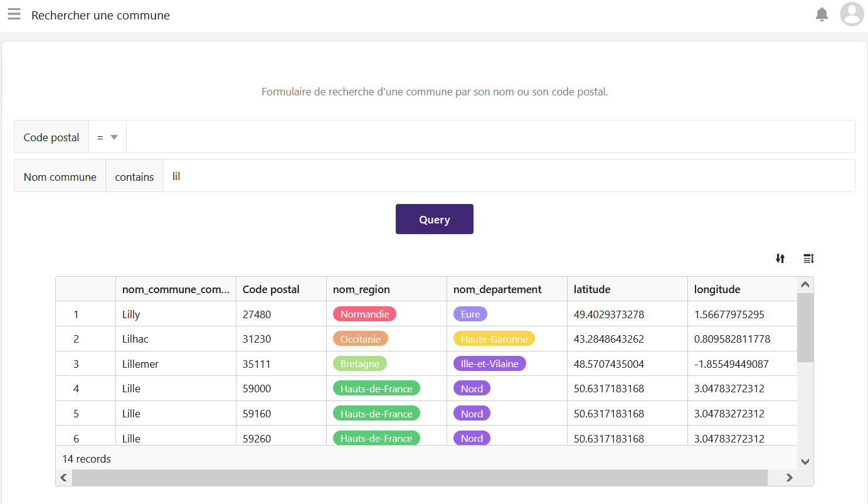This screenshot has width=868, height=504.
Task: Click the Rechercher une commune page title
Action: coord(100,15)
